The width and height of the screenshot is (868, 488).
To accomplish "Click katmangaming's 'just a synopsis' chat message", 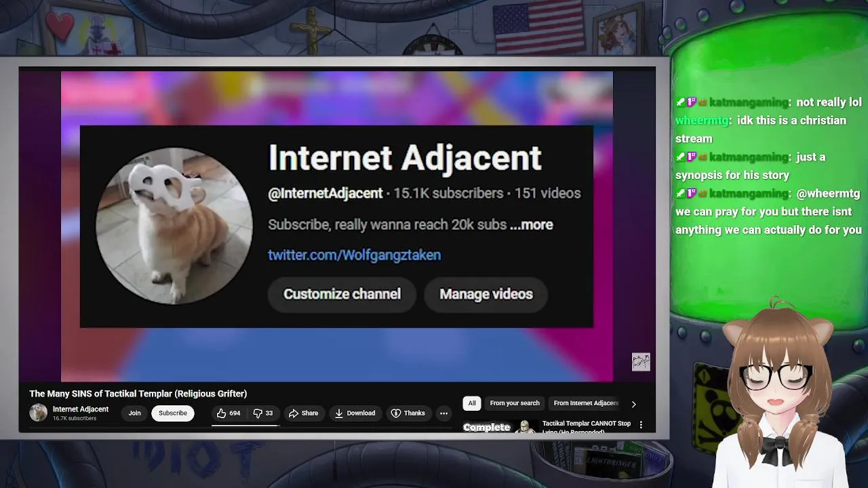I will (750, 166).
